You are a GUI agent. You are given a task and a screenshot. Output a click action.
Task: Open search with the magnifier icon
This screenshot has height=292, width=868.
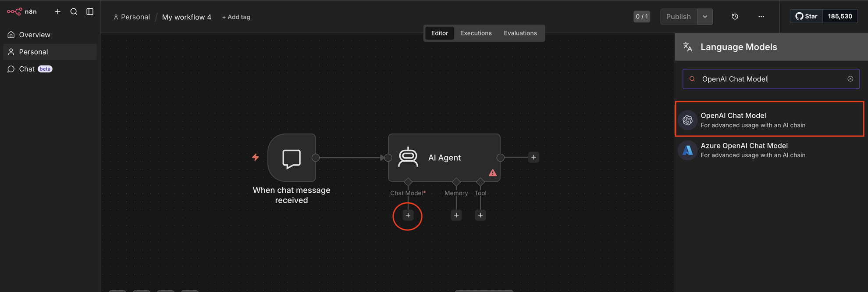pos(74,11)
